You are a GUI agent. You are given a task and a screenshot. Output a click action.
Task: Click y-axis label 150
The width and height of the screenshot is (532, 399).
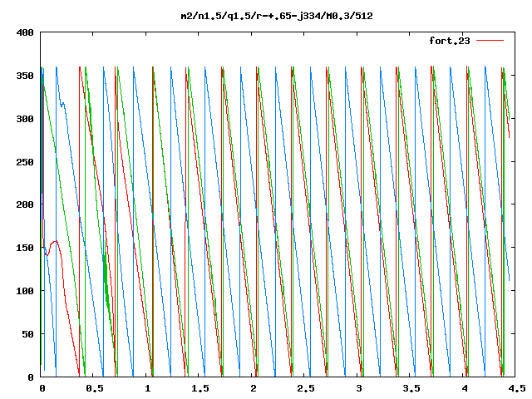coord(25,248)
